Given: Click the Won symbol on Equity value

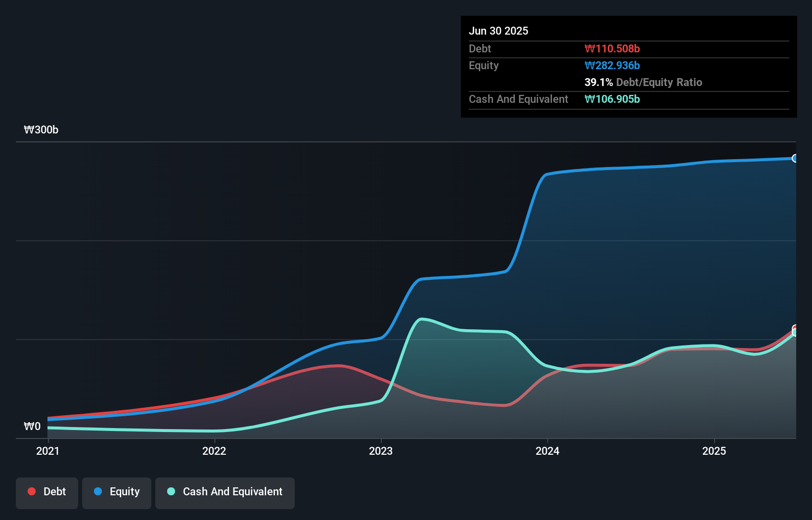Looking at the screenshot, I should [x=588, y=65].
